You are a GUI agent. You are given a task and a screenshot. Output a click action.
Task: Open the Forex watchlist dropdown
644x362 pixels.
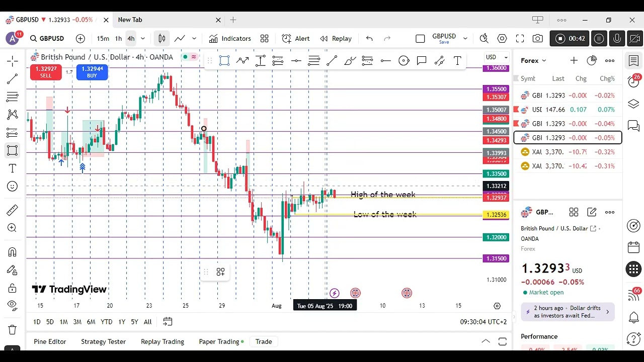533,60
